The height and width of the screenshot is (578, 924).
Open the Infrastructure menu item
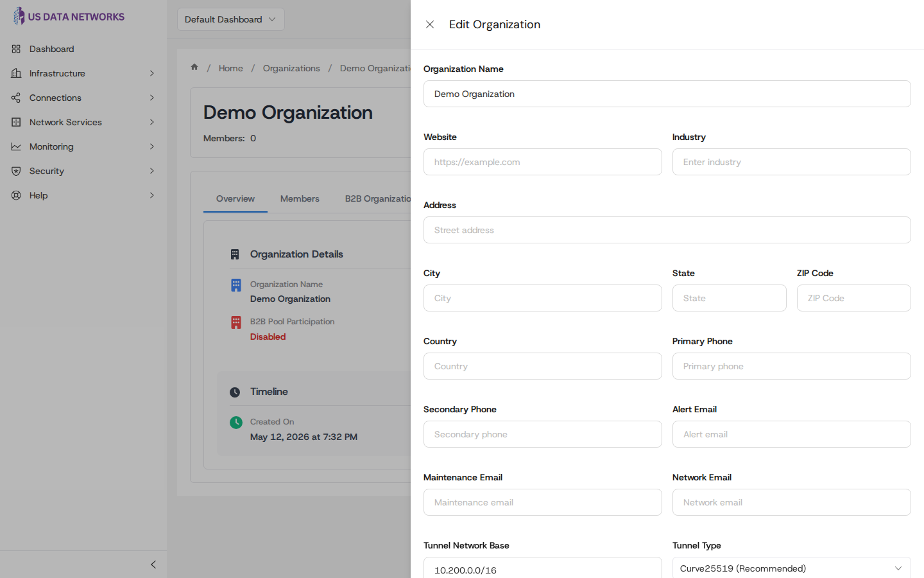[83, 73]
